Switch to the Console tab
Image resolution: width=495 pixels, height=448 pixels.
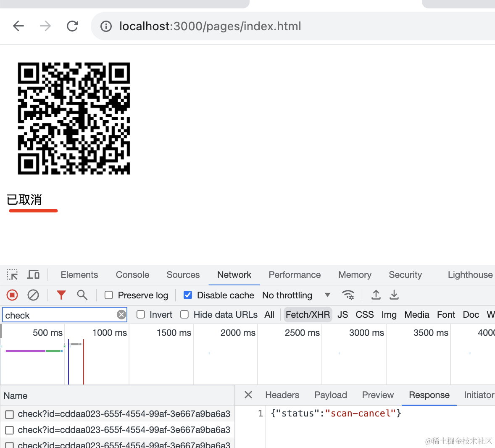132,275
